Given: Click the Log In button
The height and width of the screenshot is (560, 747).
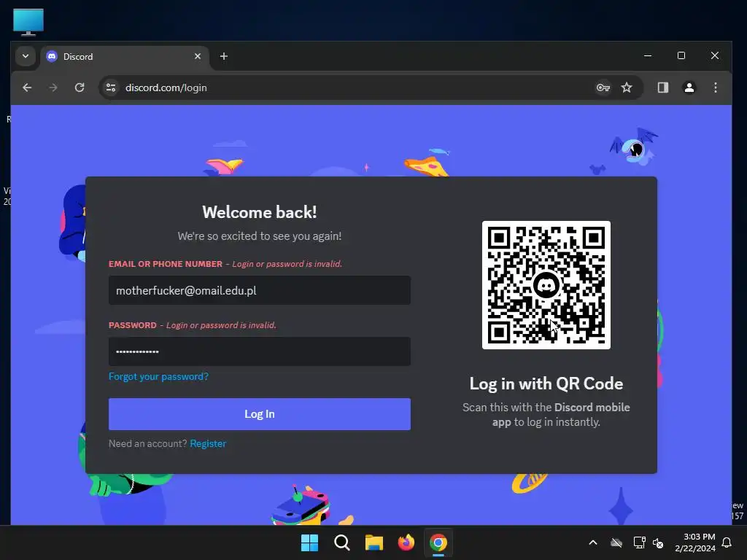Looking at the screenshot, I should (259, 414).
